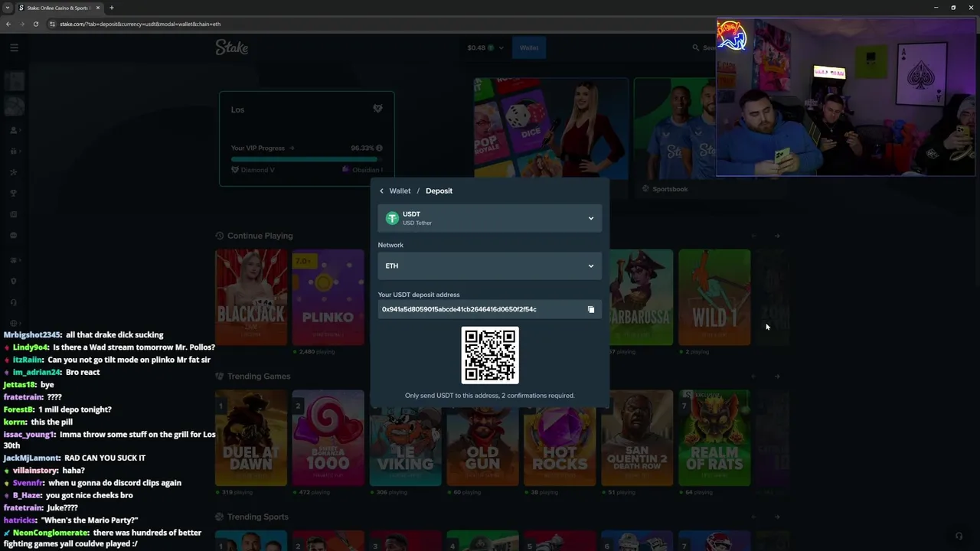Click browser back arrow

(8, 24)
